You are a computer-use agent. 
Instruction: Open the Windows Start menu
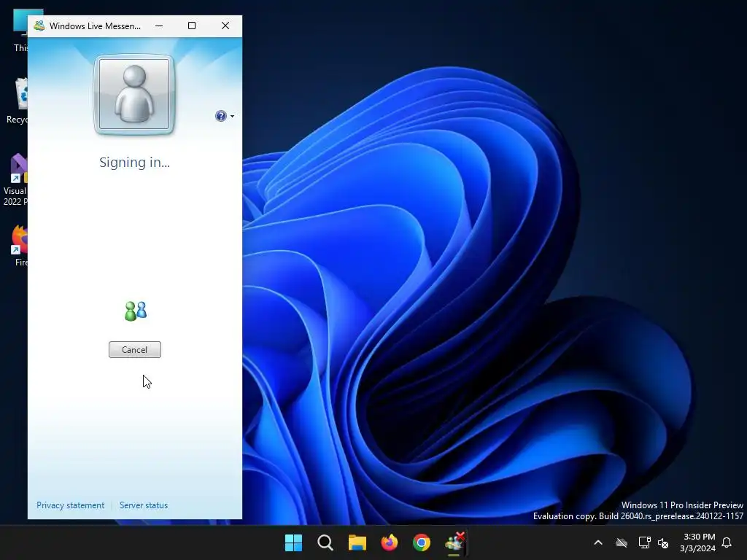(293, 542)
